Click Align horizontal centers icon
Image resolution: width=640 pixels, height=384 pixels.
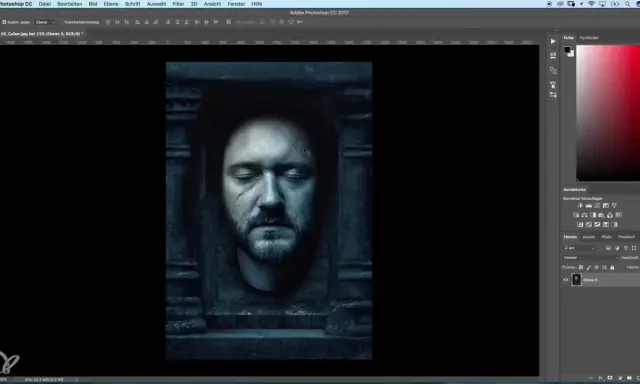[x=147, y=22]
